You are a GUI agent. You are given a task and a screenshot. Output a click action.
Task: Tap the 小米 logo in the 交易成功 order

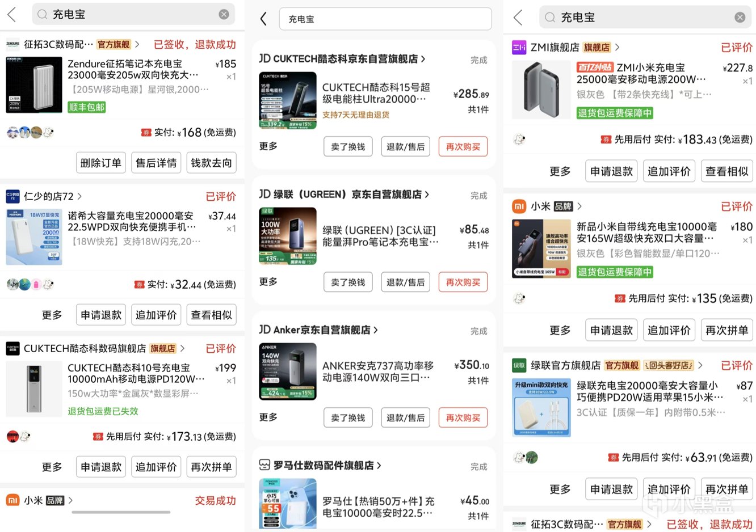tap(12, 500)
